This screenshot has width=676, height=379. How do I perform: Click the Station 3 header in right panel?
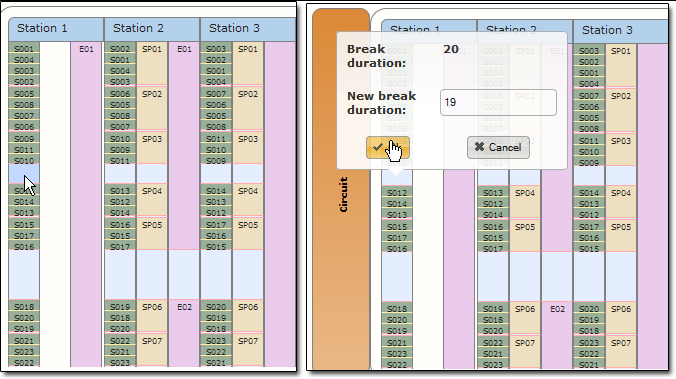[x=621, y=31]
